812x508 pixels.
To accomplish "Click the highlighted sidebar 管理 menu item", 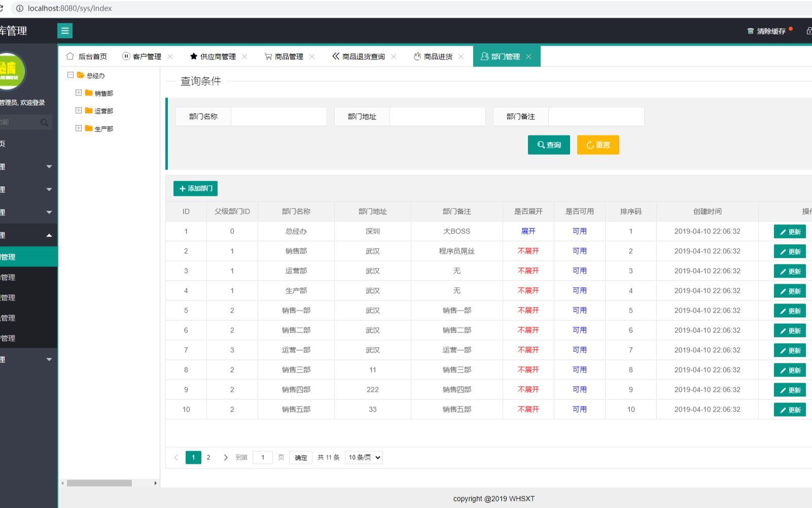I will tap(28, 257).
